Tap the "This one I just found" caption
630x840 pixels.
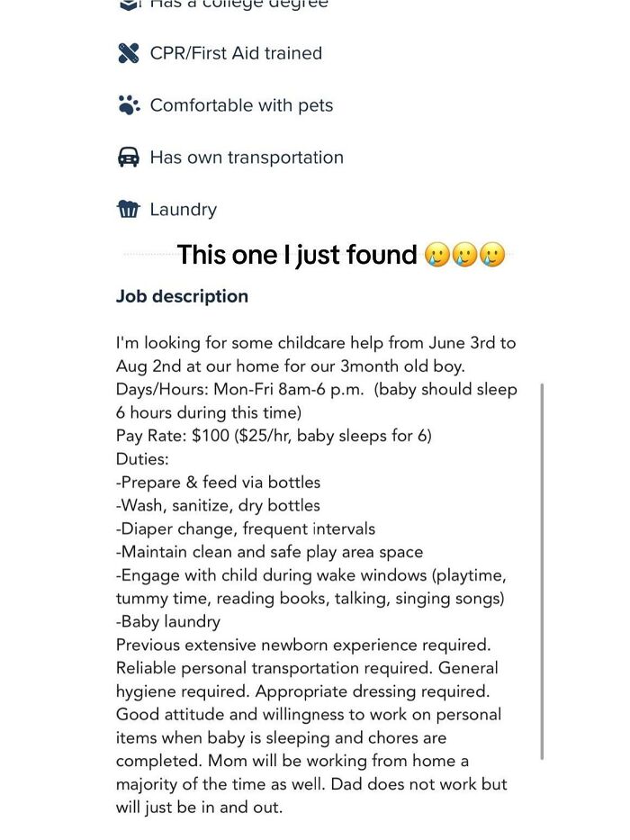297,256
